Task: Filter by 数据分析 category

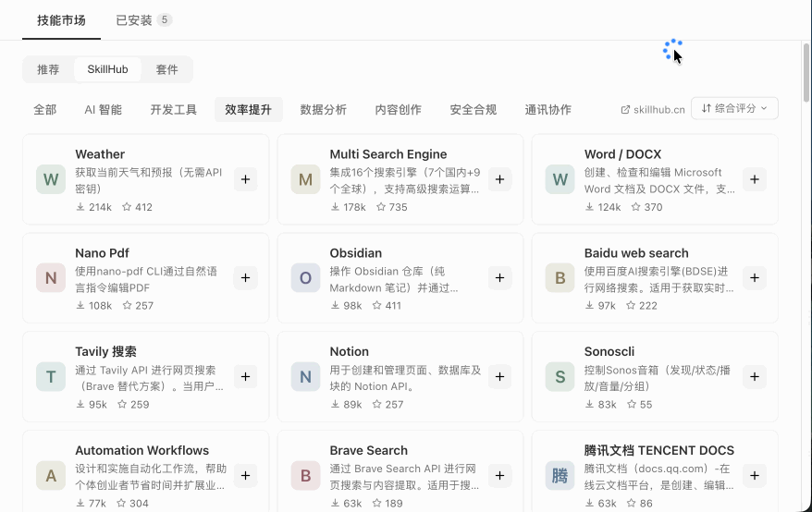Action: coord(323,110)
